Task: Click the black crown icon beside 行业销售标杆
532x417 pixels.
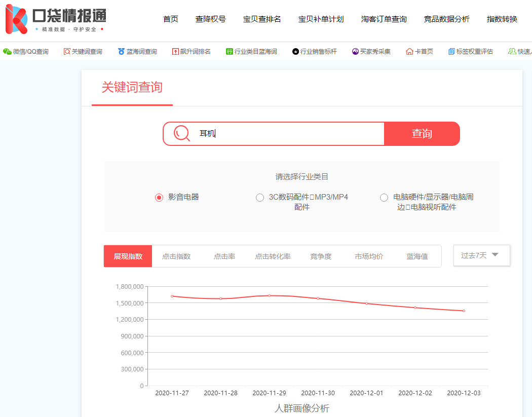Action: coord(295,52)
